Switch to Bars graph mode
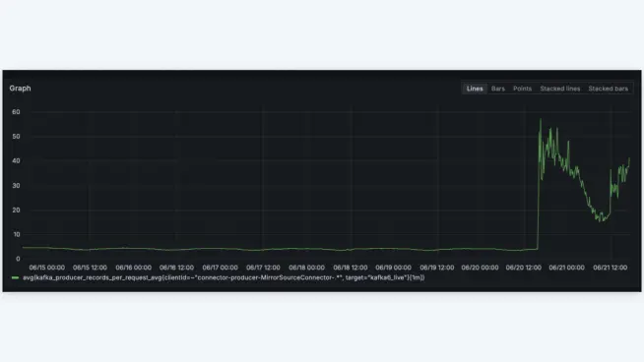This screenshot has height=362, width=644. coord(498,89)
